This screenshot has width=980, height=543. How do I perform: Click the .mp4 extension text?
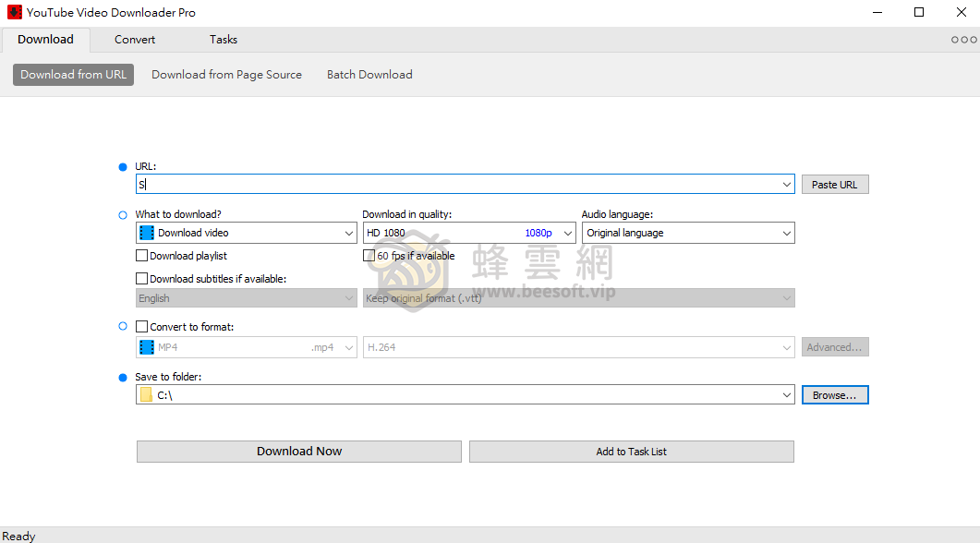point(322,347)
